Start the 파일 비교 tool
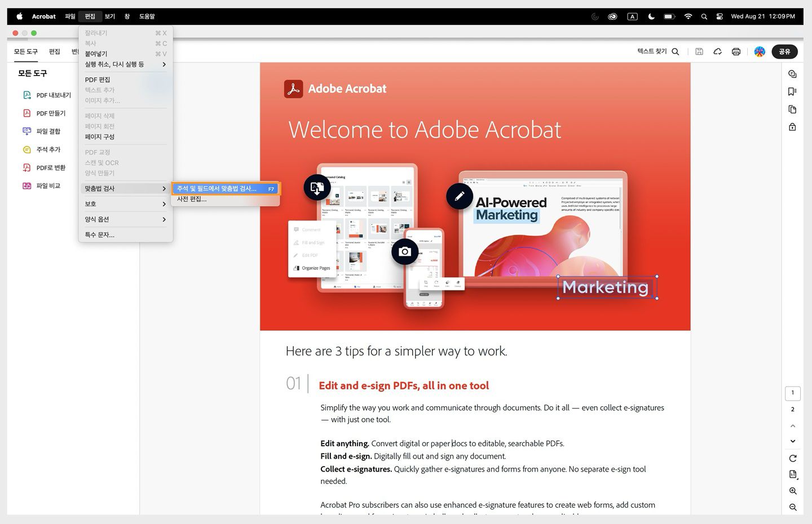Viewport: 812px width, 524px height. (x=41, y=185)
